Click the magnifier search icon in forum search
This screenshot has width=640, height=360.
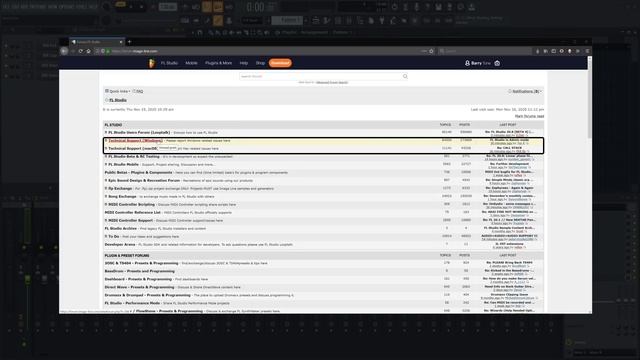point(405,76)
